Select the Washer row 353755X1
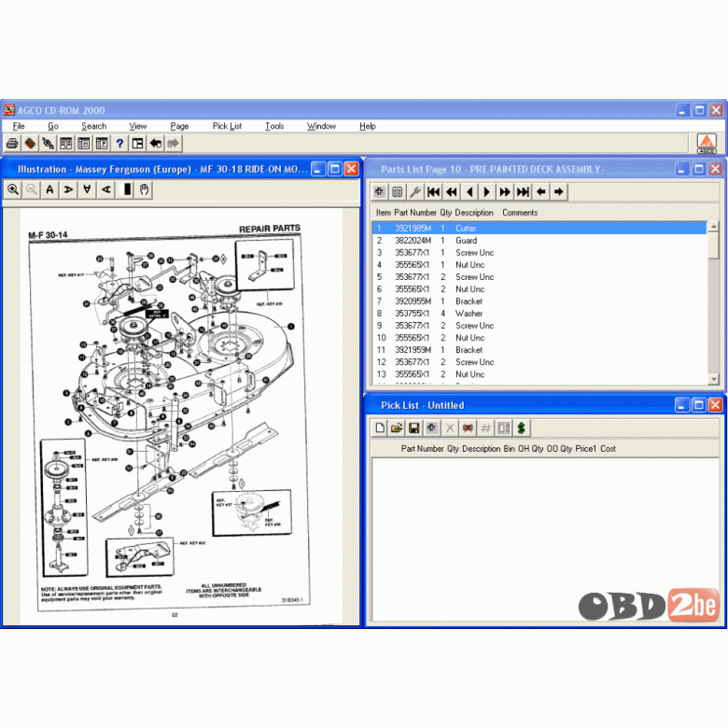 (x=539, y=314)
